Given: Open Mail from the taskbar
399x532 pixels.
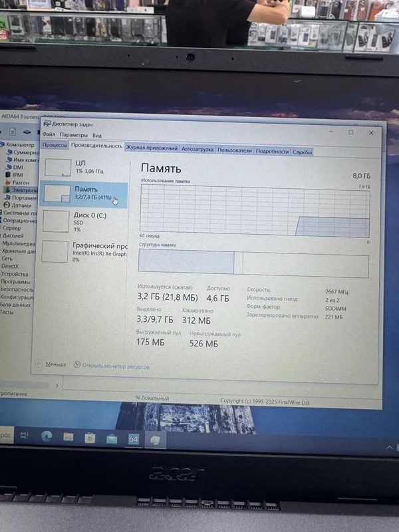Looking at the screenshot, I should point(112,439).
